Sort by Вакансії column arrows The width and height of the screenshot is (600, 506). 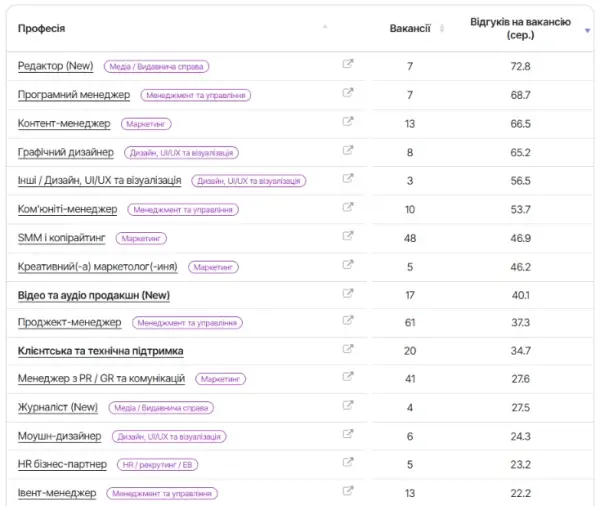(x=442, y=28)
